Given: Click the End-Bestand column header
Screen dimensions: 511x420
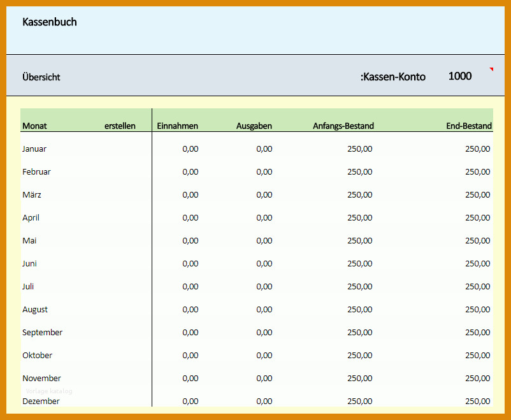Looking at the screenshot, I should pyautogui.click(x=469, y=126).
